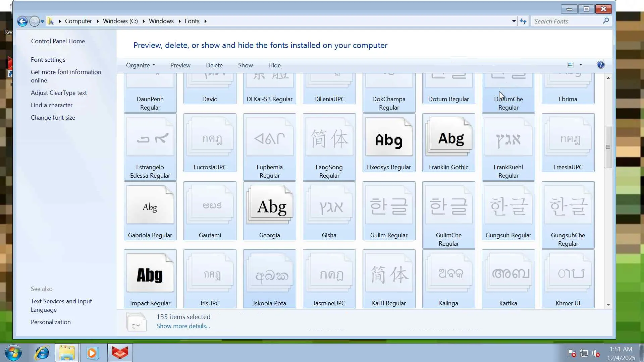Click the Windows Start orb
Image resolution: width=644 pixels, height=362 pixels.
point(13,353)
